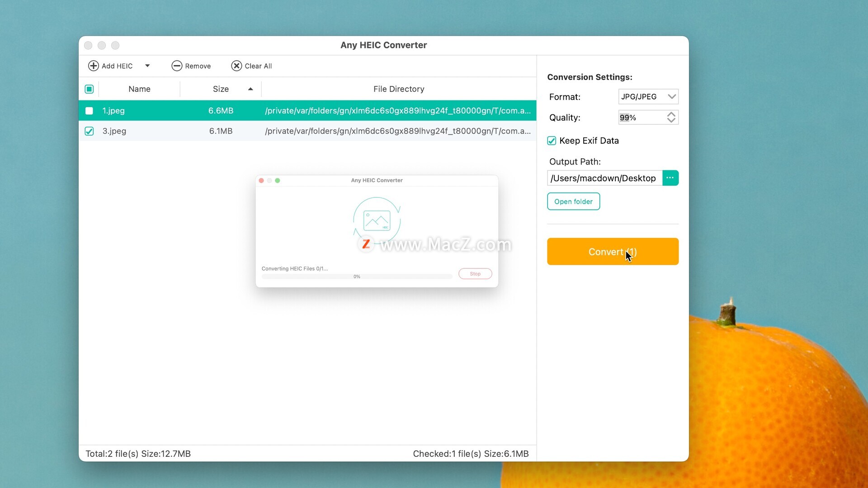Click the green zoom button on dialog
Viewport: 868px width, 488px height.
click(x=278, y=180)
